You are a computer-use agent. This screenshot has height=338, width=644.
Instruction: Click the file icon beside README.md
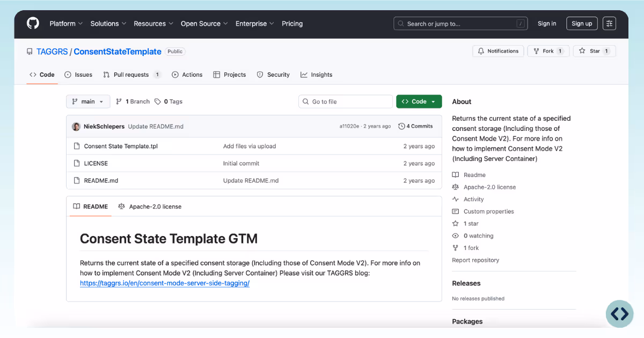click(x=77, y=180)
